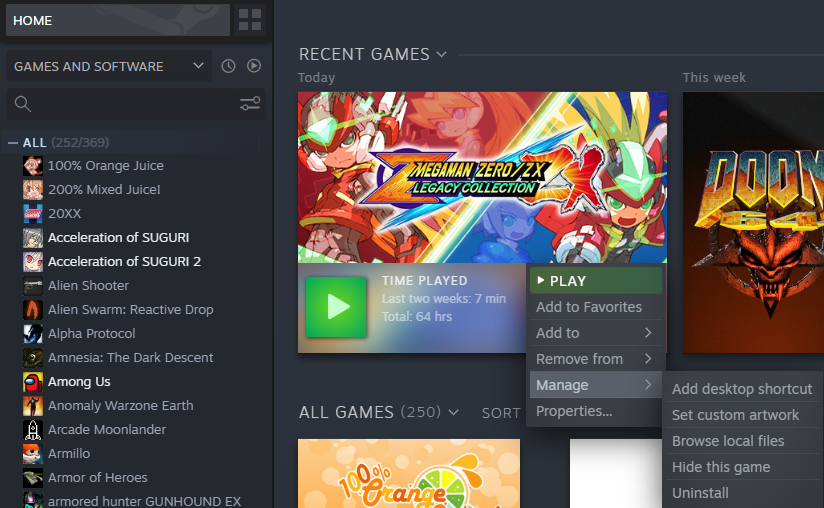Sort library by recent activity clock icon
824x508 pixels.
[x=228, y=66]
